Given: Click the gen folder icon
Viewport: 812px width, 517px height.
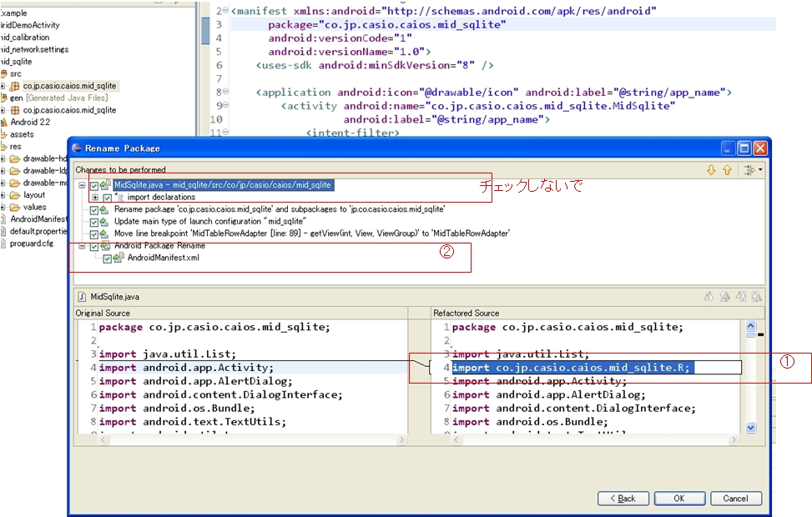Looking at the screenshot, I should 4,98.
